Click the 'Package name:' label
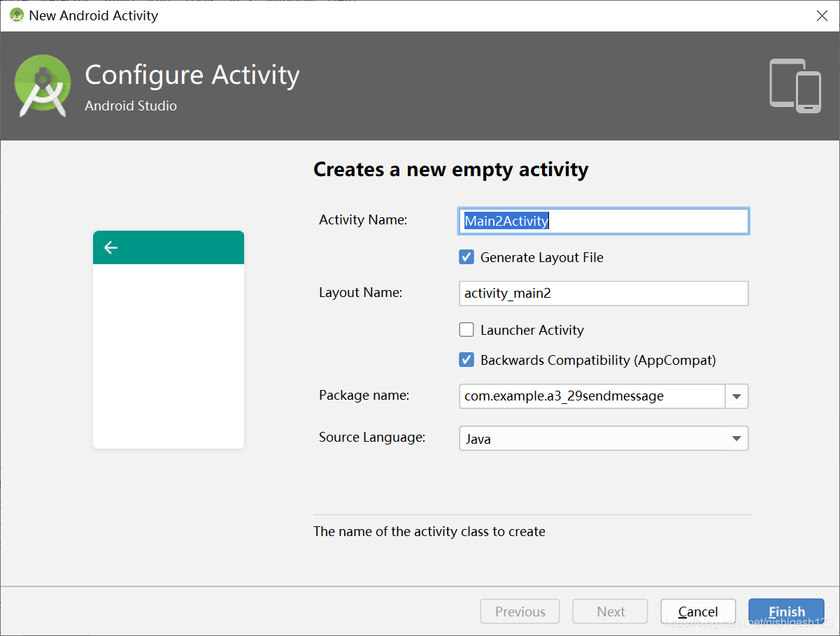Image resolution: width=840 pixels, height=636 pixels. (364, 395)
